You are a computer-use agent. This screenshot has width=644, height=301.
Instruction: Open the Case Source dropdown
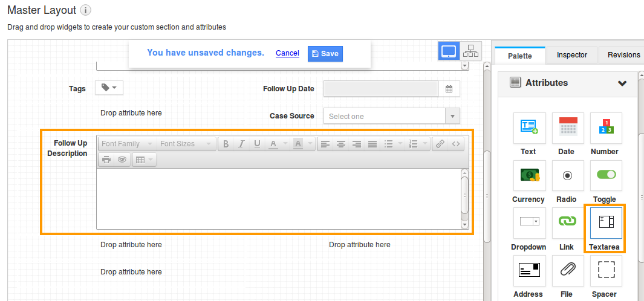[x=391, y=116]
